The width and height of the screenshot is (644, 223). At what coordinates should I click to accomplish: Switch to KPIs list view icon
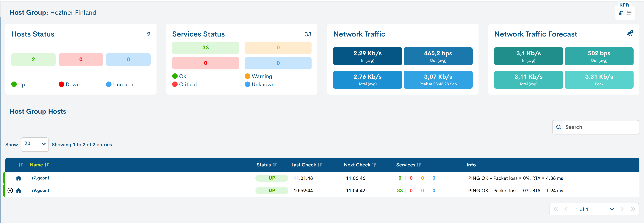(x=629, y=13)
